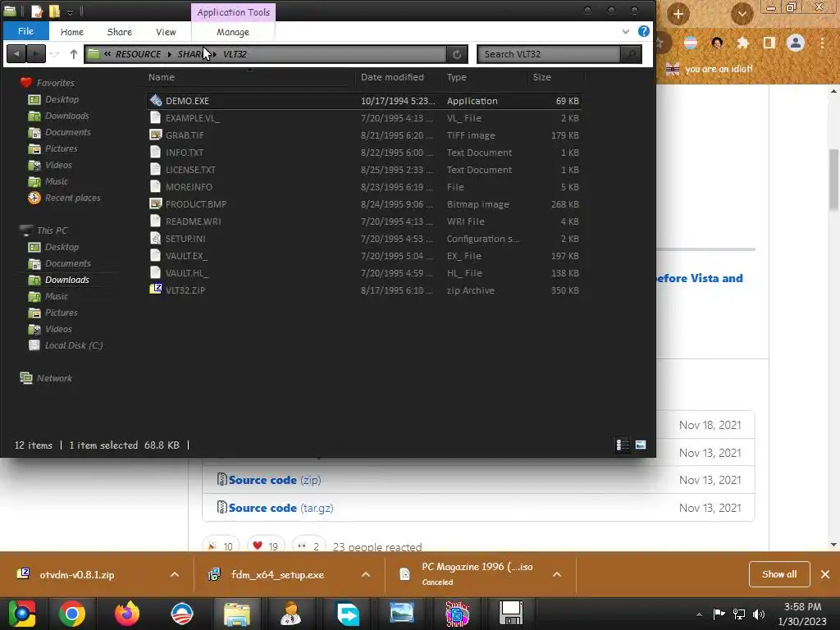This screenshot has width=840, height=630.
Task: Go up one folder level
Action: [74, 53]
